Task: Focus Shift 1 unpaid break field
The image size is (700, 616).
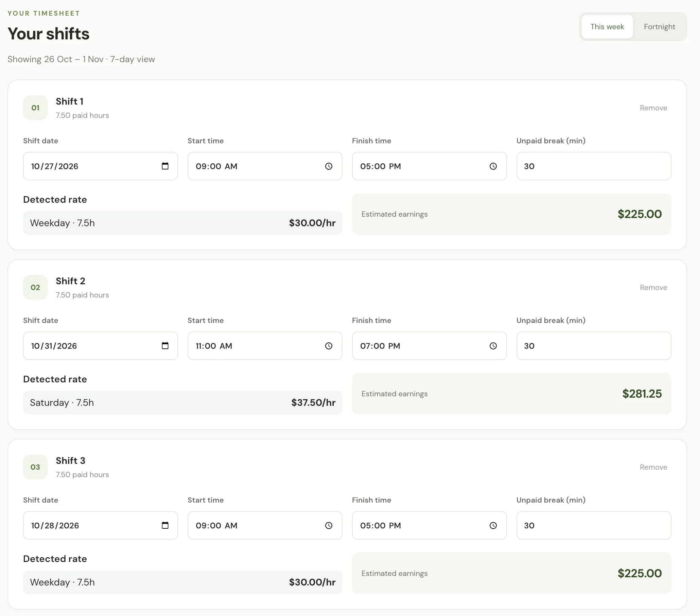Action: [x=594, y=166]
